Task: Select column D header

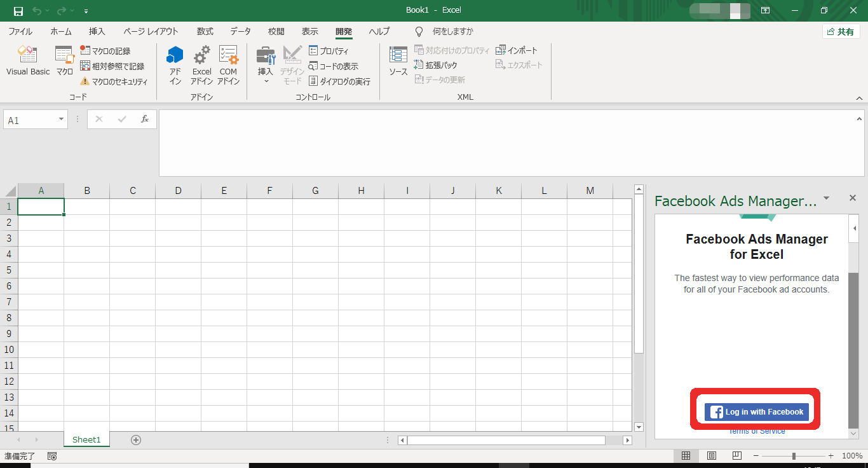Action: click(x=178, y=191)
